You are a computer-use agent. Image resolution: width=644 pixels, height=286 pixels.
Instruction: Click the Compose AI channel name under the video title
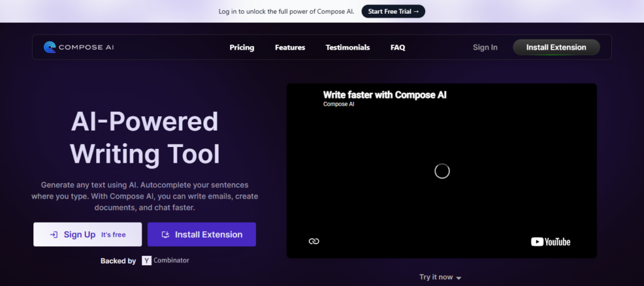[338, 104]
